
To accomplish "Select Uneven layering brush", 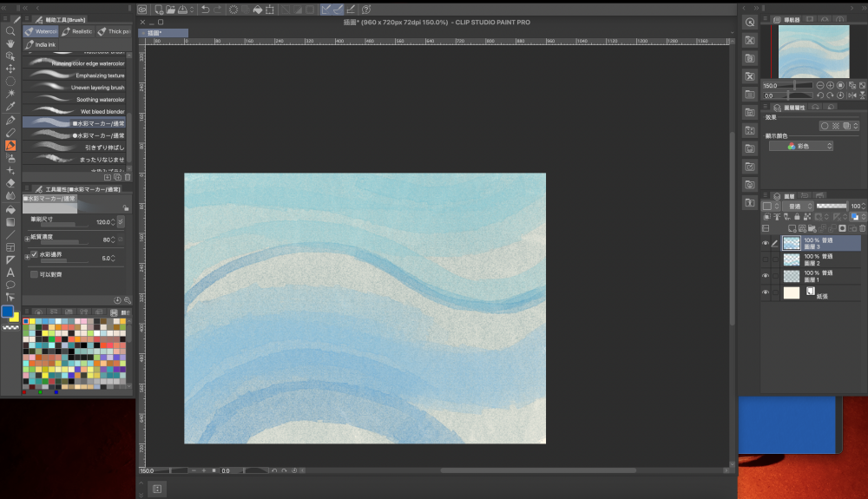I will click(x=74, y=88).
